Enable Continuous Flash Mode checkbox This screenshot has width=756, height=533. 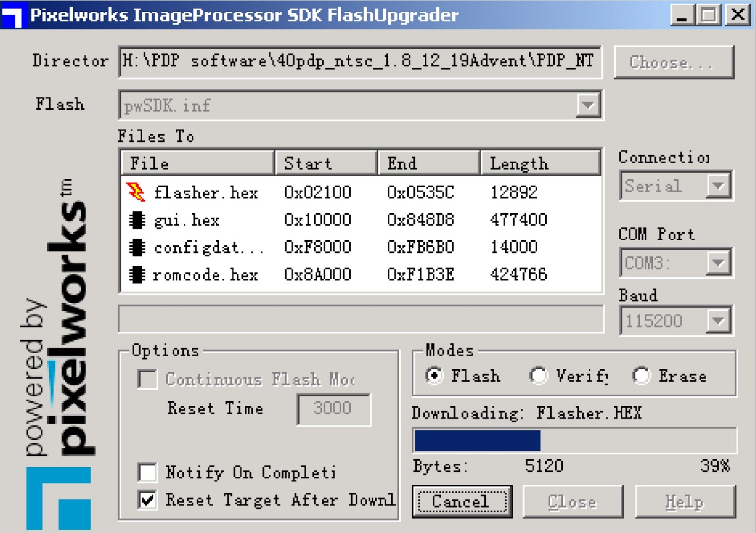pyautogui.click(x=147, y=379)
